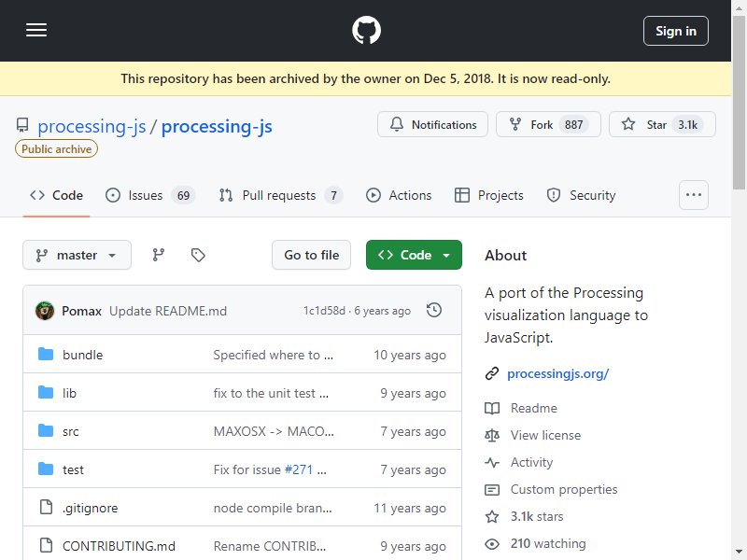
Task: Open the processing-js owner link
Action: tap(92, 126)
